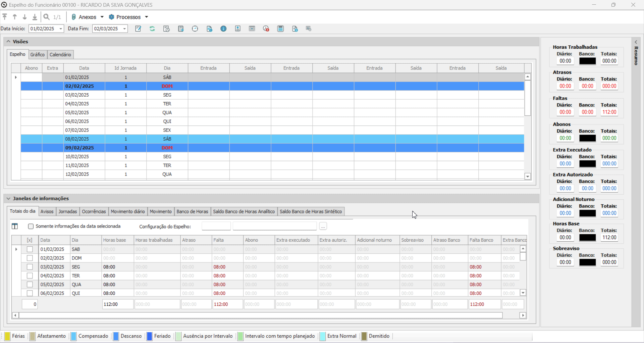The width and height of the screenshot is (644, 343).
Task: Click the magnifier search icon
Action: (47, 17)
